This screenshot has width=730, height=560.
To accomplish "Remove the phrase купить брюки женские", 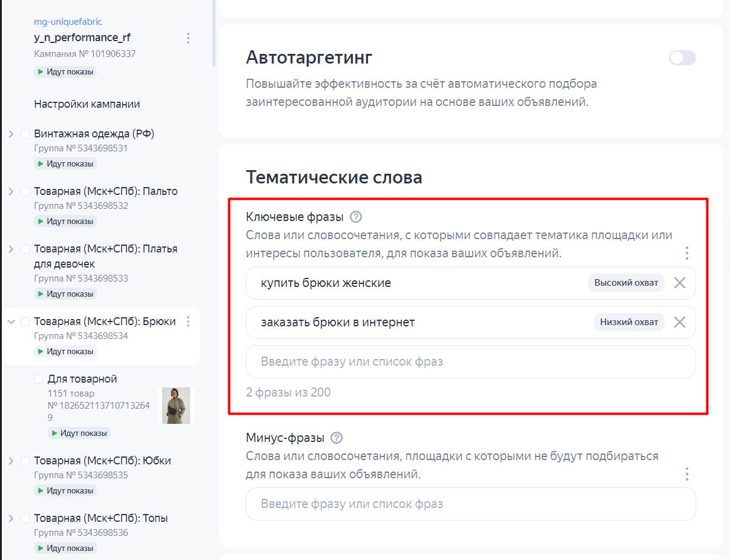I will click(680, 283).
